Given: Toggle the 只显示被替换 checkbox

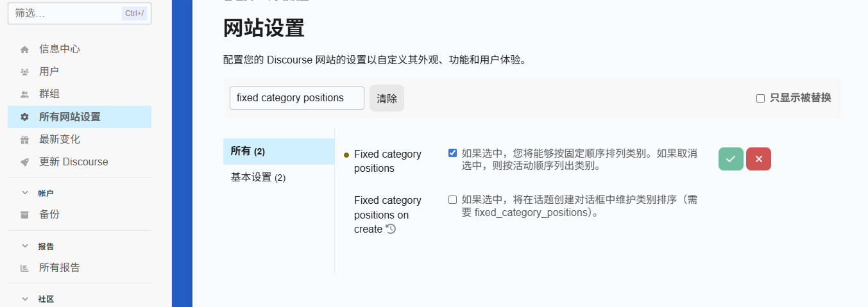Looking at the screenshot, I should (x=760, y=98).
